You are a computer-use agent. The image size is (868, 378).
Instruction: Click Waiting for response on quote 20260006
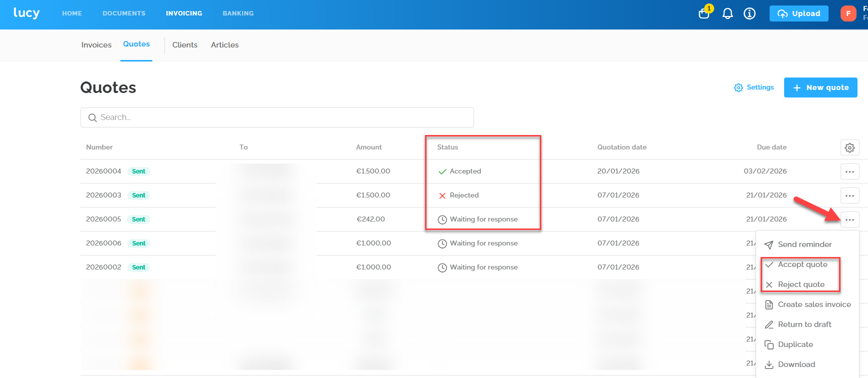(x=478, y=243)
